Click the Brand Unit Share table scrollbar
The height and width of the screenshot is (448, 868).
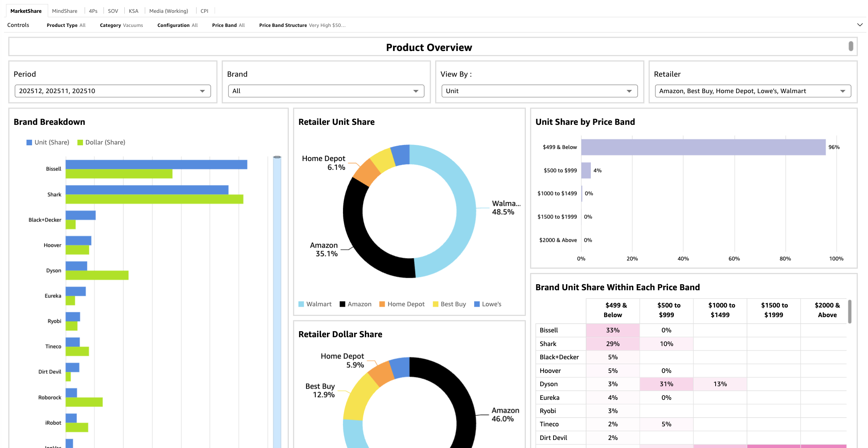click(850, 312)
